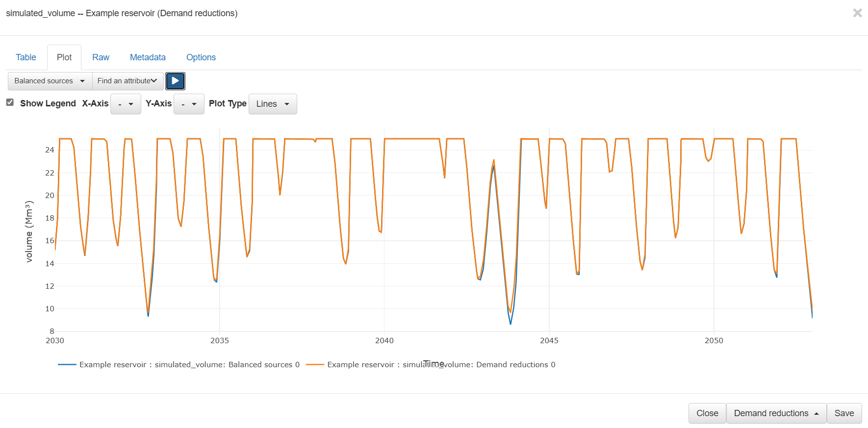Switch to the Table tab
Image resolution: width=868 pixels, height=428 pixels.
[x=26, y=57]
